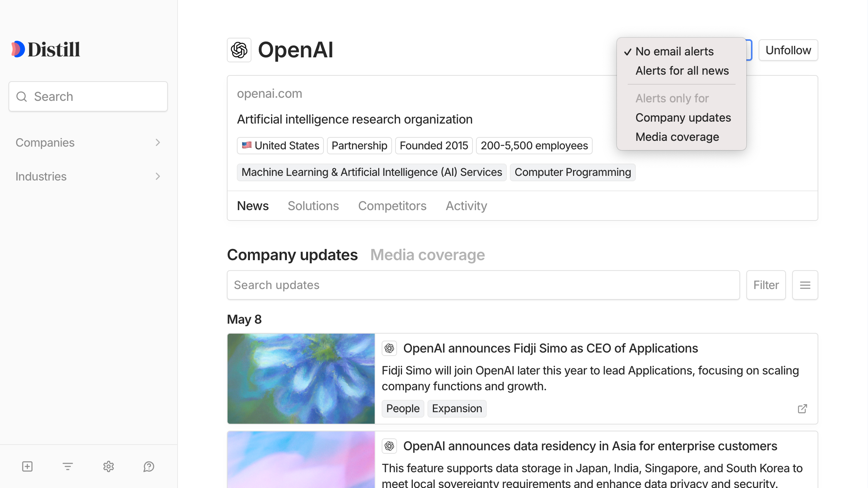Viewport: 868px width, 488px height.
Task: Click the Computer Programming tag
Action: tap(573, 172)
